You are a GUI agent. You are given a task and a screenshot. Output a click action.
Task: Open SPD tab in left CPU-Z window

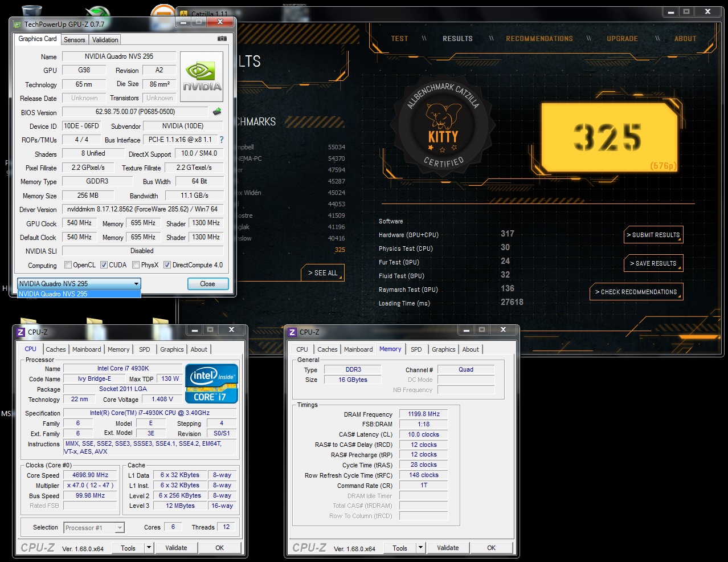coord(145,349)
